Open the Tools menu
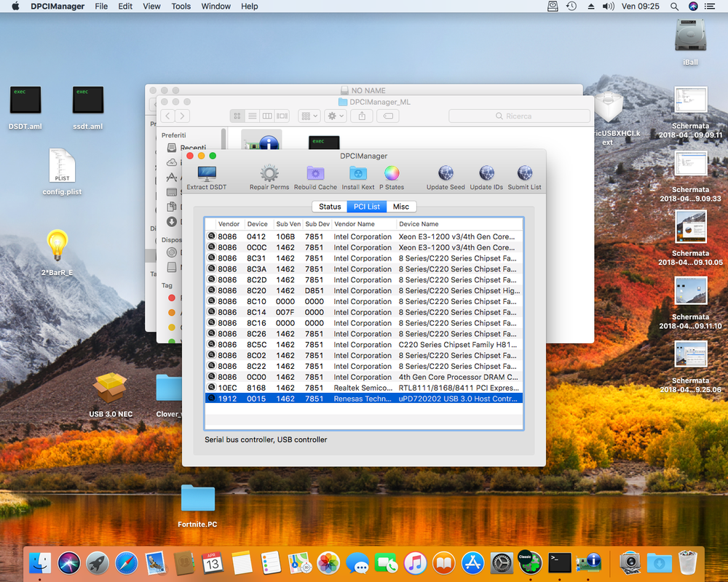Image resolution: width=728 pixels, height=582 pixels. click(181, 6)
